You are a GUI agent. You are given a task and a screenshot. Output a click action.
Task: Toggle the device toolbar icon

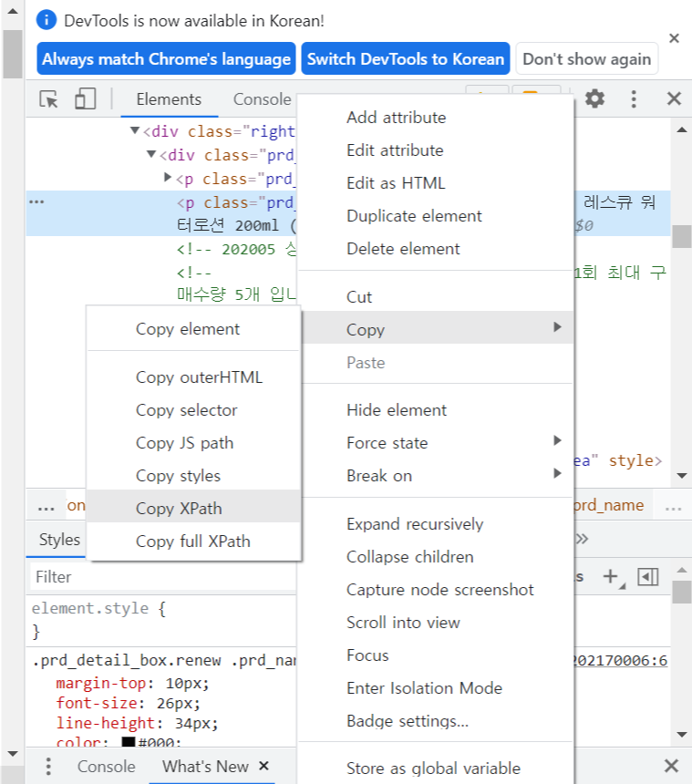85,99
